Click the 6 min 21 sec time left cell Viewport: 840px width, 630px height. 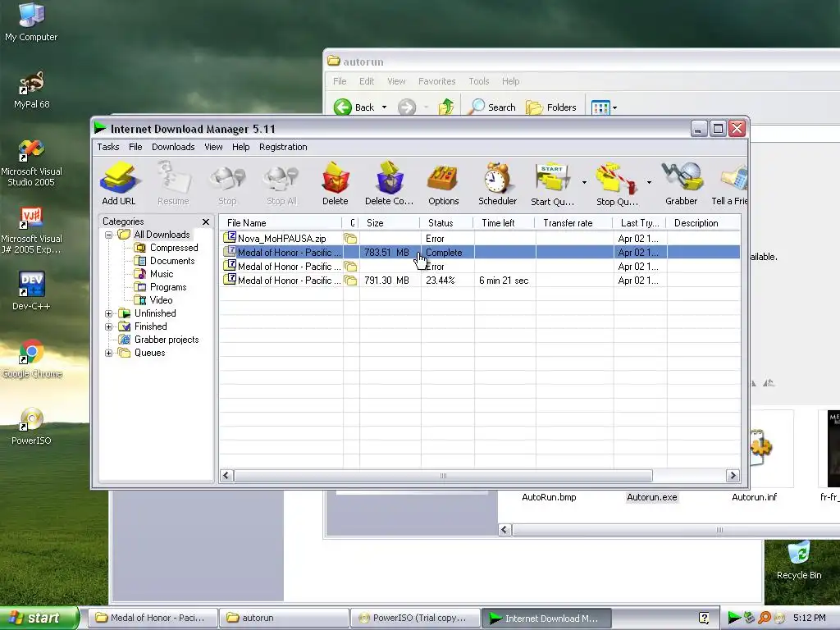point(504,281)
